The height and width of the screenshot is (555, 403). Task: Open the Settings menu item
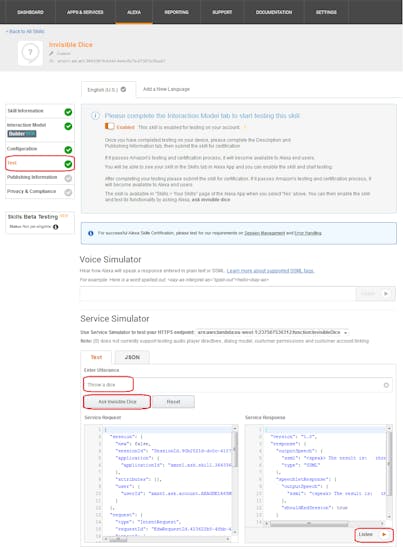point(326,12)
